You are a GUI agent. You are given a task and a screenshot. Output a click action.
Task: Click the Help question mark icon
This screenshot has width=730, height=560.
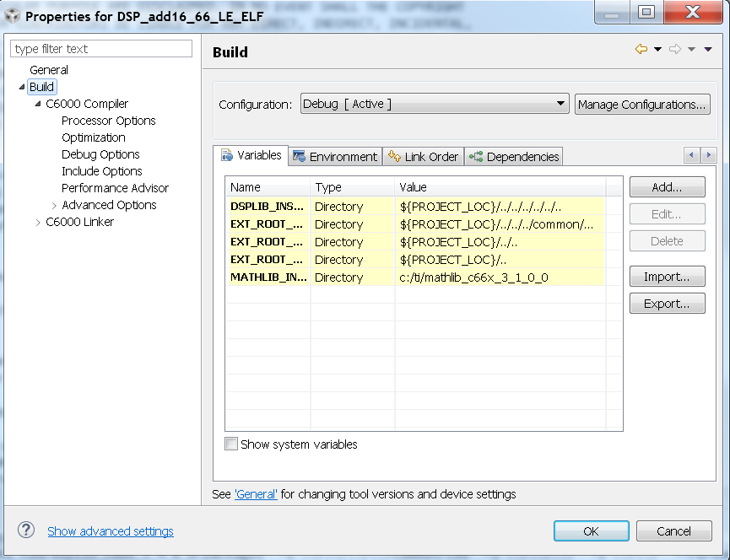coord(25,530)
